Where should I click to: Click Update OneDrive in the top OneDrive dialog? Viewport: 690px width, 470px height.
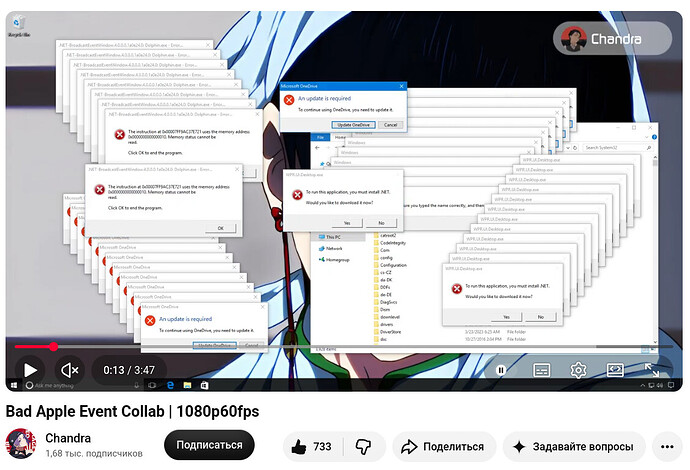click(353, 125)
